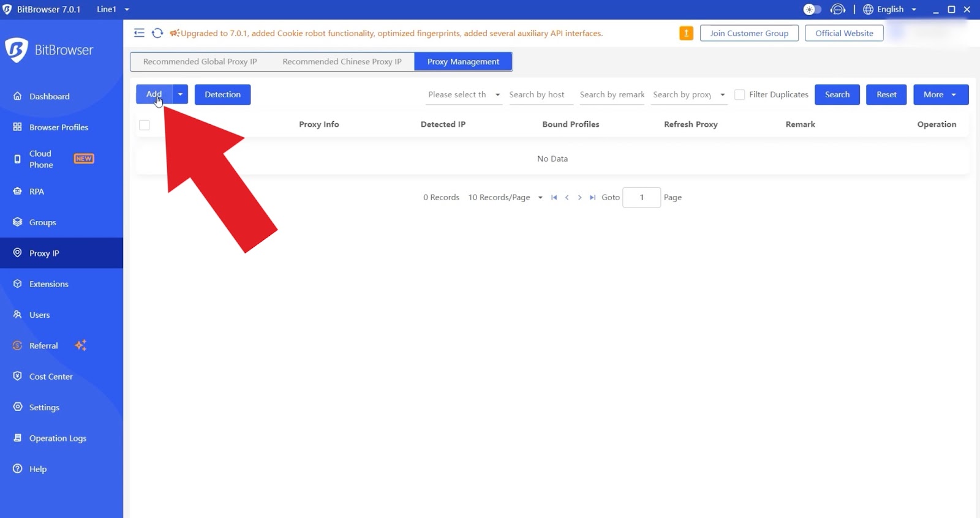Open Cloud Phone section
Viewport: 980px width, 518px height.
[x=61, y=159]
